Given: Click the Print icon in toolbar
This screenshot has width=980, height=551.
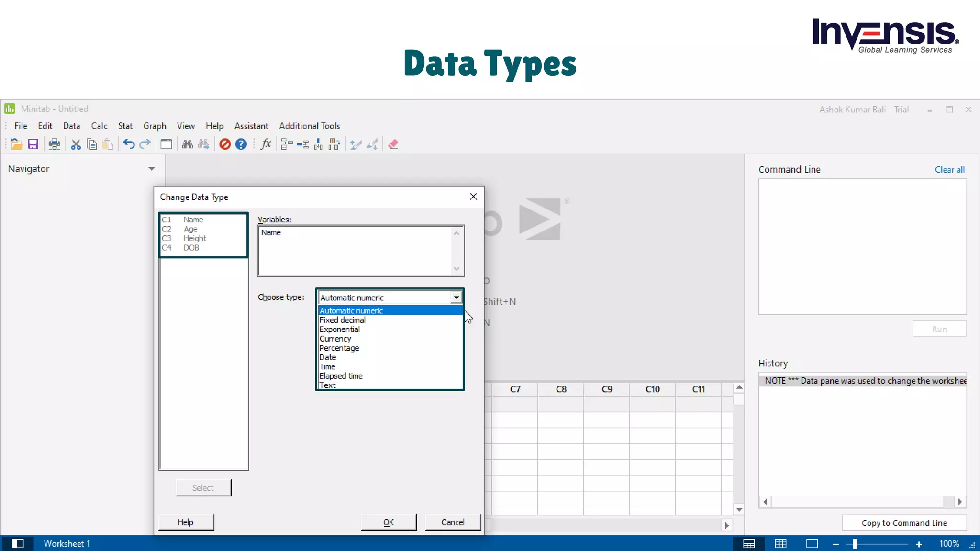Looking at the screenshot, I should click(55, 144).
